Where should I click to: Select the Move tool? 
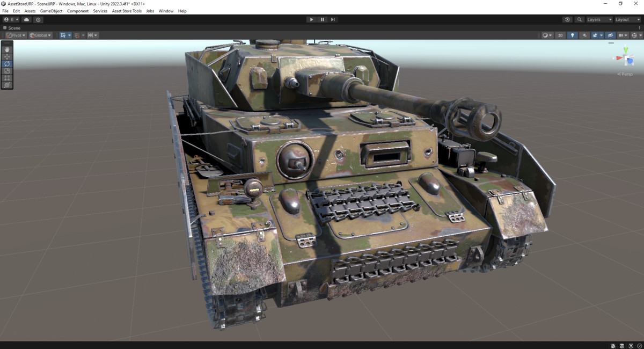[x=7, y=56]
